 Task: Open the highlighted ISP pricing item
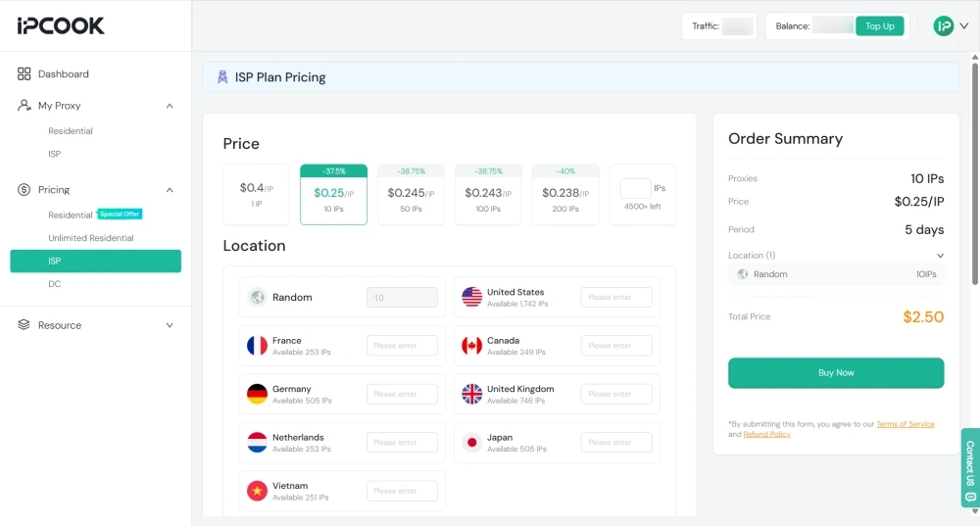click(x=96, y=262)
